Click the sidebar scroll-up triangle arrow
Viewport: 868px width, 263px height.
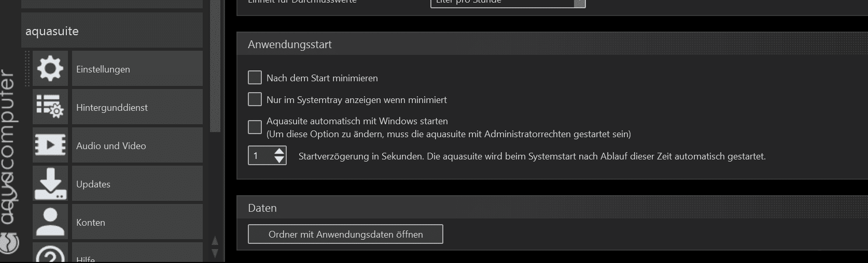[215, 241]
